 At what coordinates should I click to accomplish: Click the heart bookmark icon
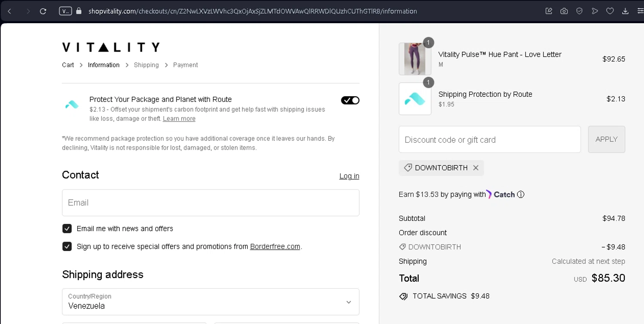[610, 11]
